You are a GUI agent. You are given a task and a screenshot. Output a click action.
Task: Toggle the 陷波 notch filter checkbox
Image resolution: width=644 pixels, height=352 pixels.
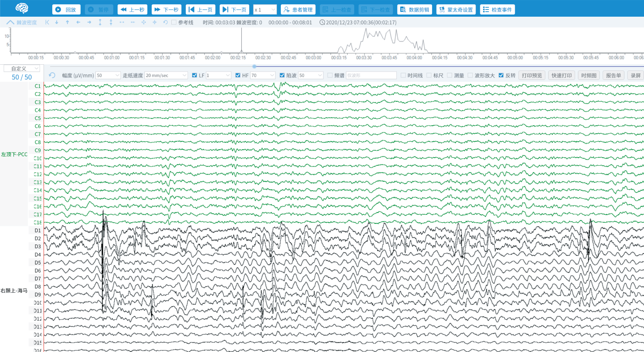(x=282, y=75)
